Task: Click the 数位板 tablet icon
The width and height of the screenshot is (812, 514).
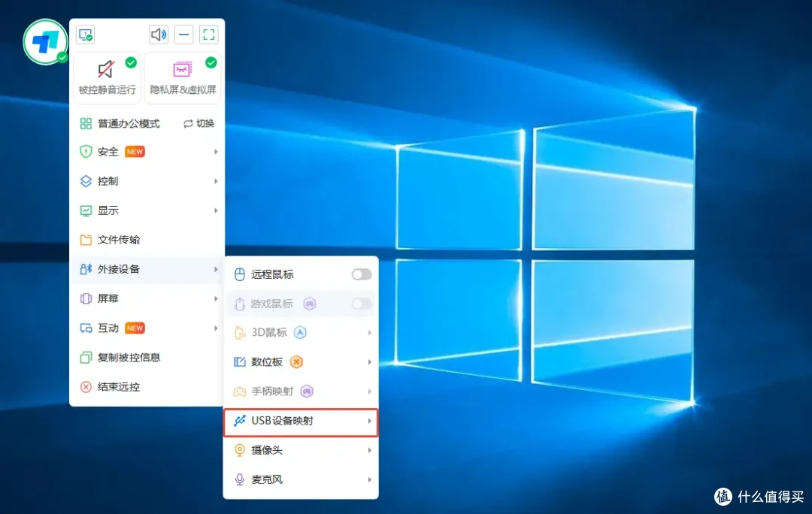Action: pyautogui.click(x=239, y=361)
